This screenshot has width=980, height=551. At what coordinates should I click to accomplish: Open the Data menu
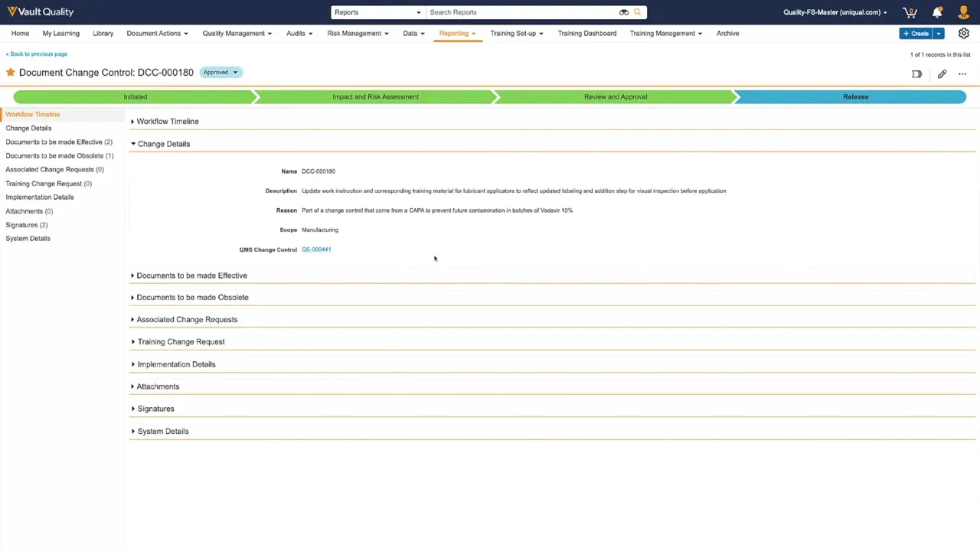[x=414, y=34]
